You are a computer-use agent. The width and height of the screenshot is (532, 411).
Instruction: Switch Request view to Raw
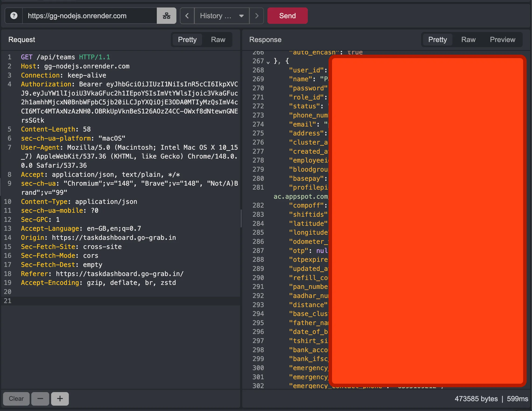pyautogui.click(x=218, y=39)
